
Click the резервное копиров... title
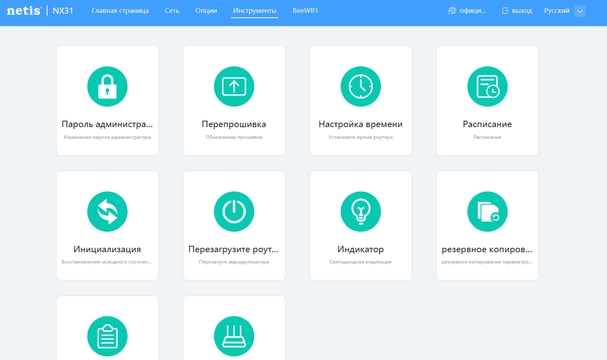point(487,249)
